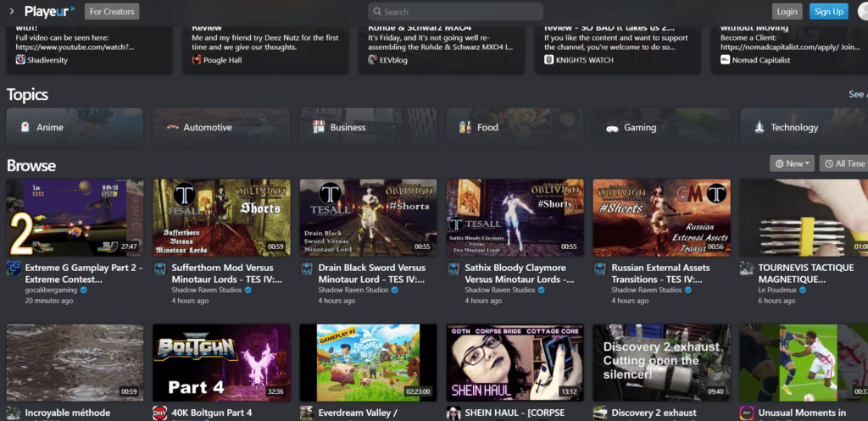
Task: Play Sathix Bloody Claymore thumbnail
Action: coord(515,218)
